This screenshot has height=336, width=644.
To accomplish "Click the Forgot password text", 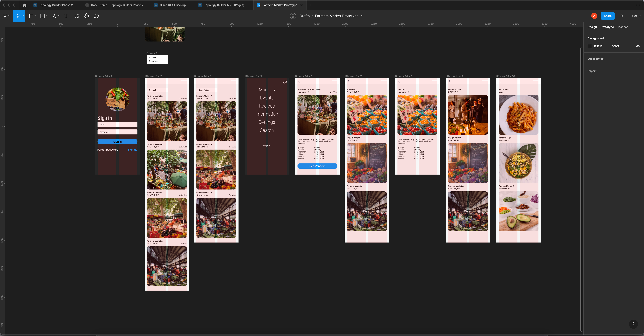I will (108, 150).
